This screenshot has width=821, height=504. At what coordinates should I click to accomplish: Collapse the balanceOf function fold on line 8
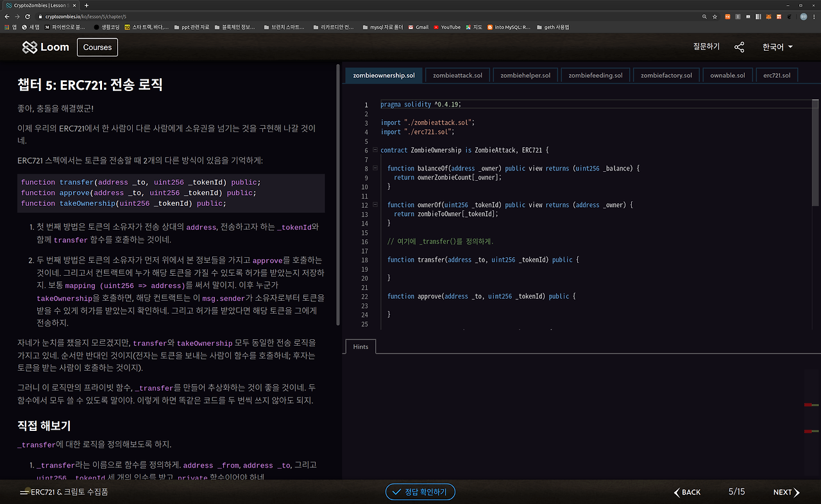[x=375, y=168]
